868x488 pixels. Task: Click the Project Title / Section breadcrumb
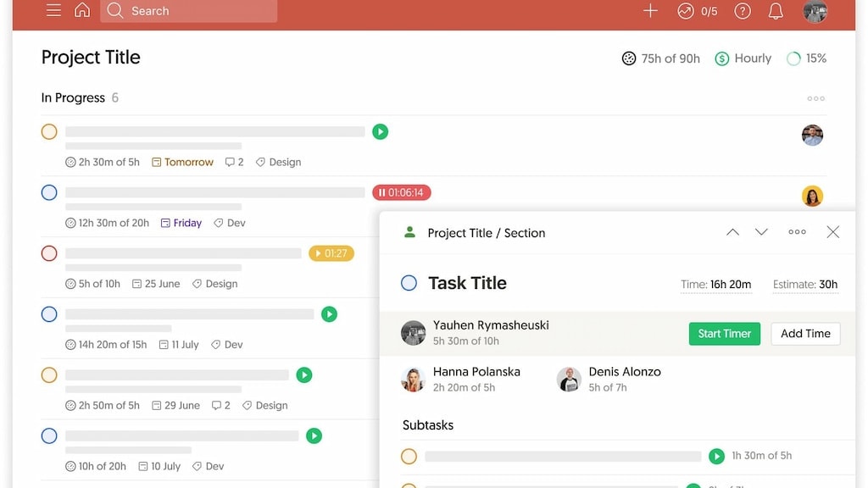point(486,233)
